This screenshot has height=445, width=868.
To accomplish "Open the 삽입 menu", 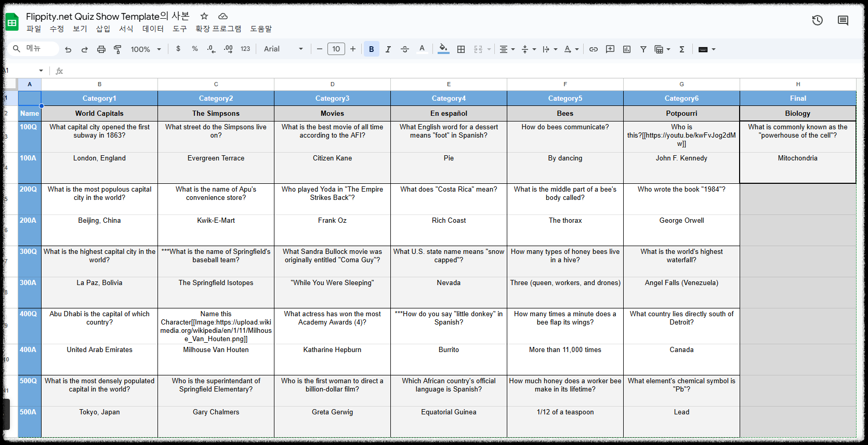I will coord(103,29).
